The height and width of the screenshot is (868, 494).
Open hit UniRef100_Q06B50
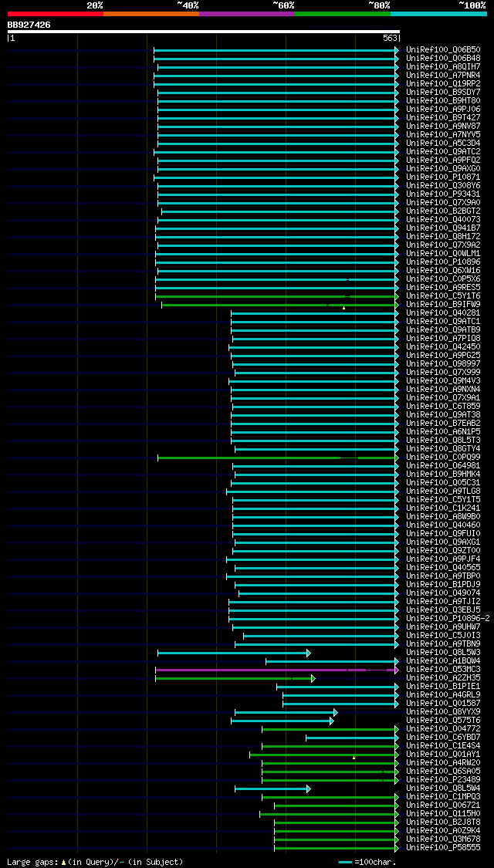click(443, 50)
